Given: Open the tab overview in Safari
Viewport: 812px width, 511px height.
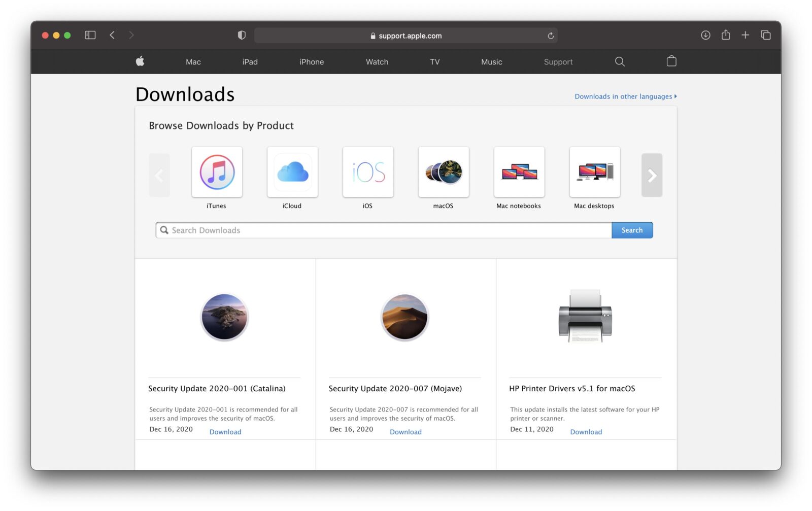Looking at the screenshot, I should click(x=765, y=35).
